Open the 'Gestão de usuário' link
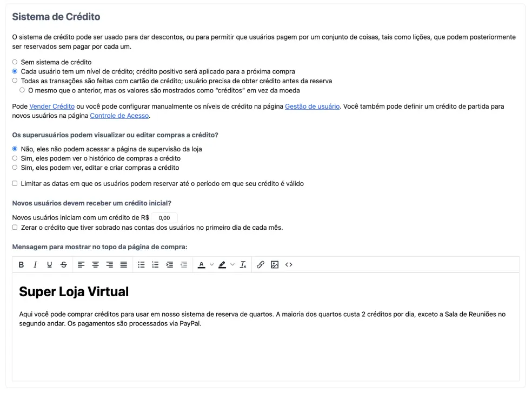This screenshot has width=532, height=393. coord(312,106)
